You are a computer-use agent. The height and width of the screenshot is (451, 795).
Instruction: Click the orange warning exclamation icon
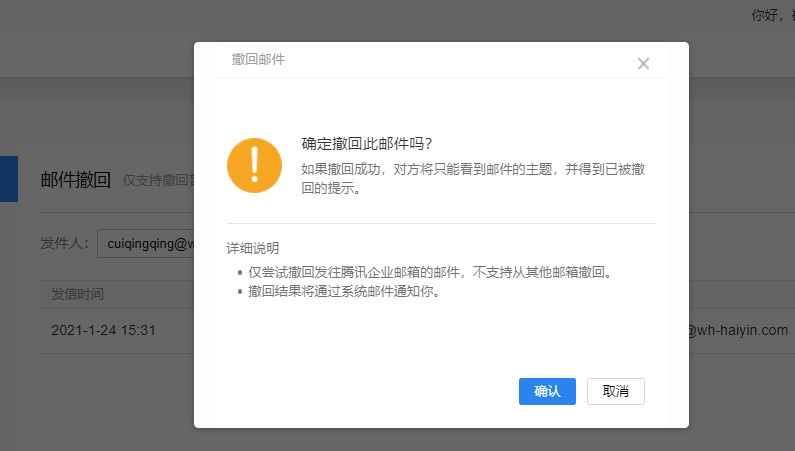[254, 165]
